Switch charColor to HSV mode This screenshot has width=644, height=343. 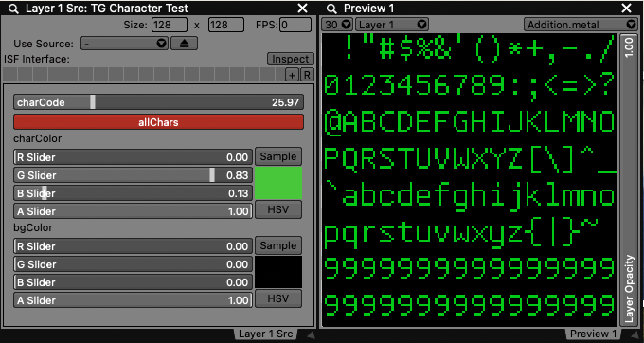(278, 209)
